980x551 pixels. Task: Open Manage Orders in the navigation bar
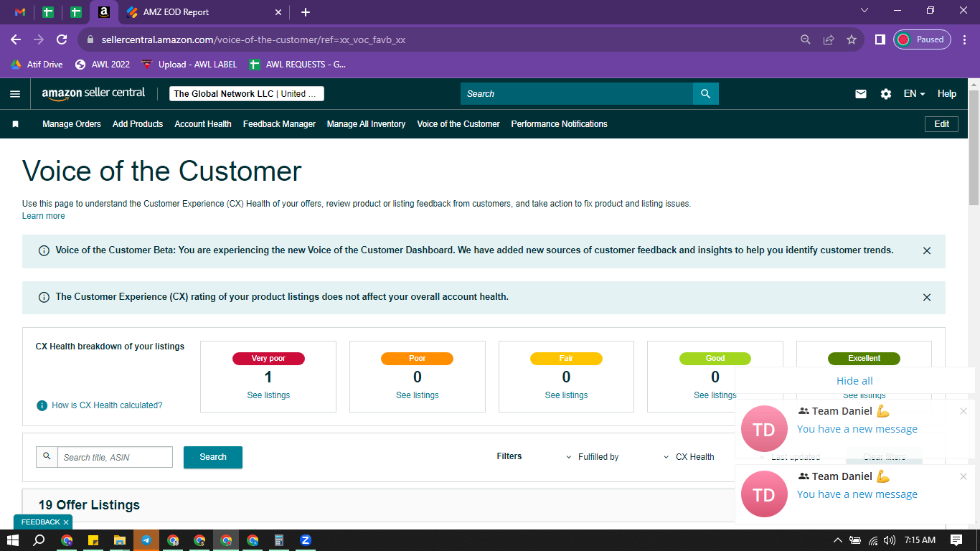(x=72, y=124)
